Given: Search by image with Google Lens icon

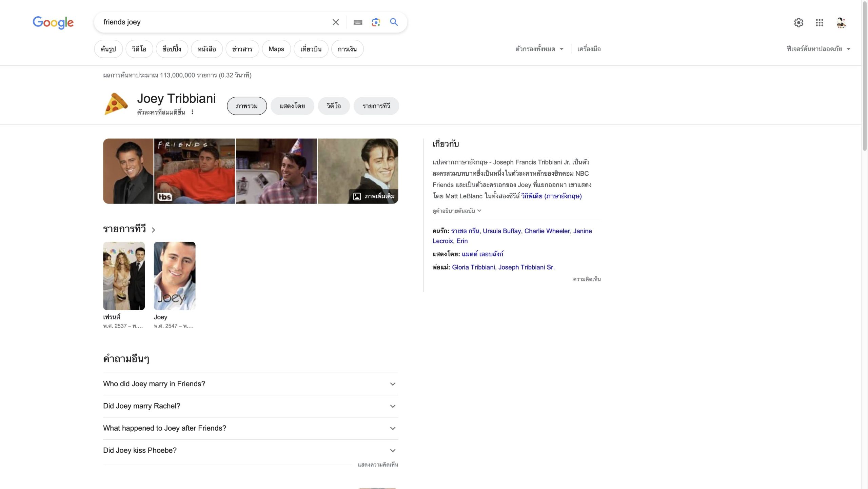Looking at the screenshot, I should tap(376, 22).
